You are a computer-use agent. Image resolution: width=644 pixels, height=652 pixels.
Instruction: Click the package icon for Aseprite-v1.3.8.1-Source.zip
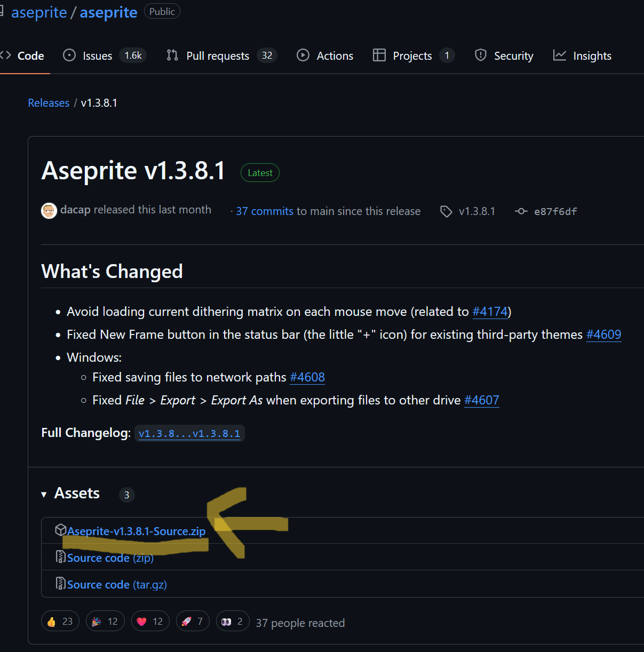[61, 530]
